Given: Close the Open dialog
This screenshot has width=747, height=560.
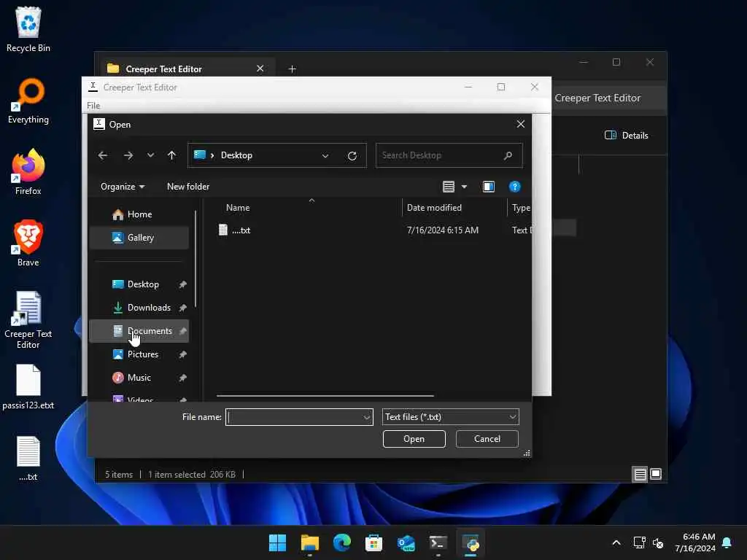Looking at the screenshot, I should (521, 124).
